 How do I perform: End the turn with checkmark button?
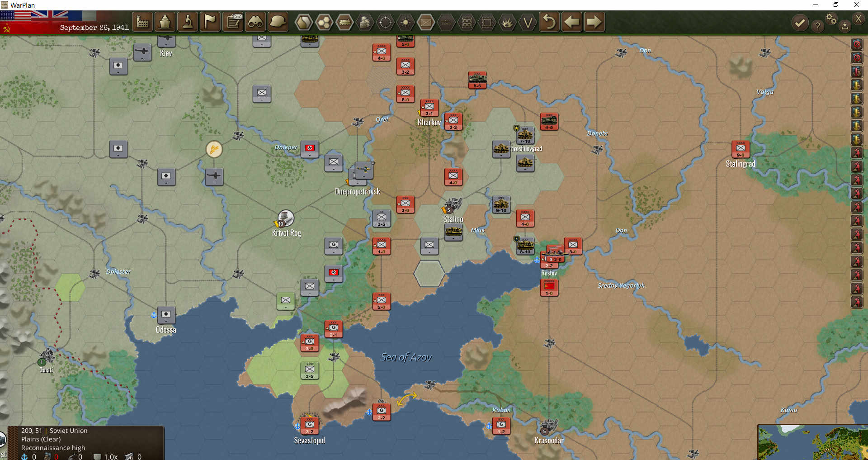coord(800,23)
